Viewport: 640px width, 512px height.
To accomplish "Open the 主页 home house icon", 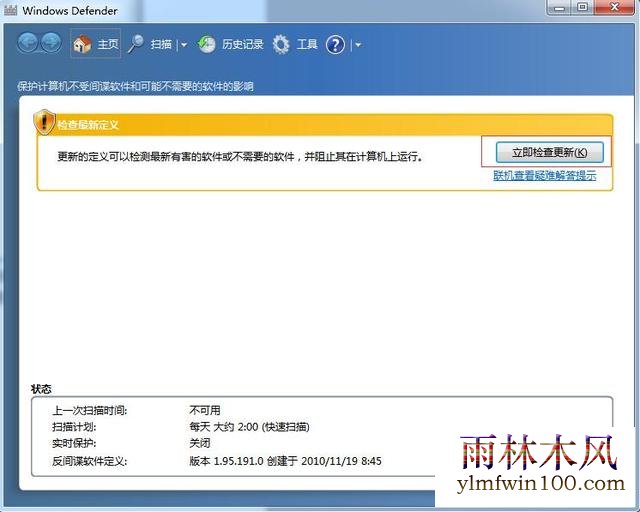I will pos(82,44).
